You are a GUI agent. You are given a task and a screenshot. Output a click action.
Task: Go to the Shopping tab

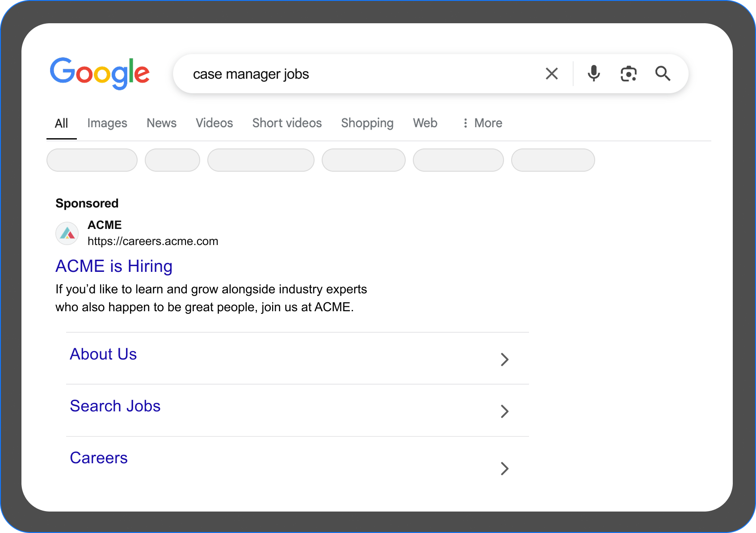click(x=367, y=123)
